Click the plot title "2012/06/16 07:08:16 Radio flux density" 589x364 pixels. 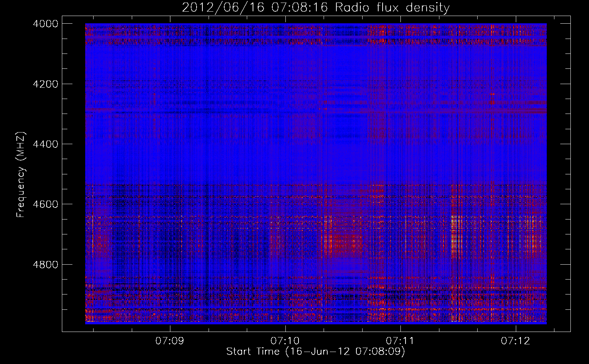click(316, 7)
